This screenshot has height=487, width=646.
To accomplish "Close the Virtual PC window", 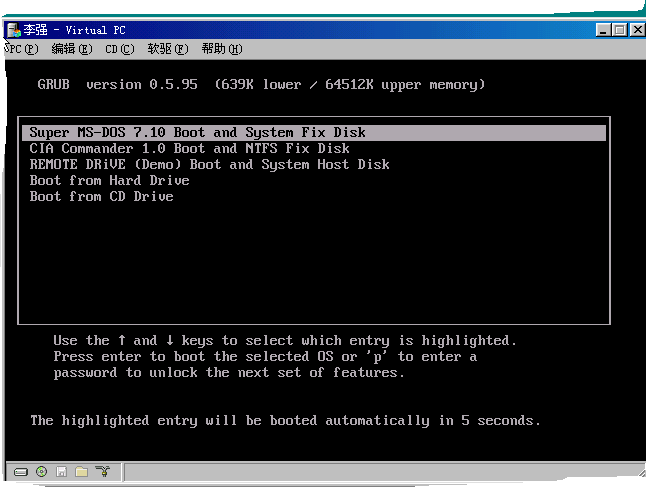I will [x=637, y=30].
